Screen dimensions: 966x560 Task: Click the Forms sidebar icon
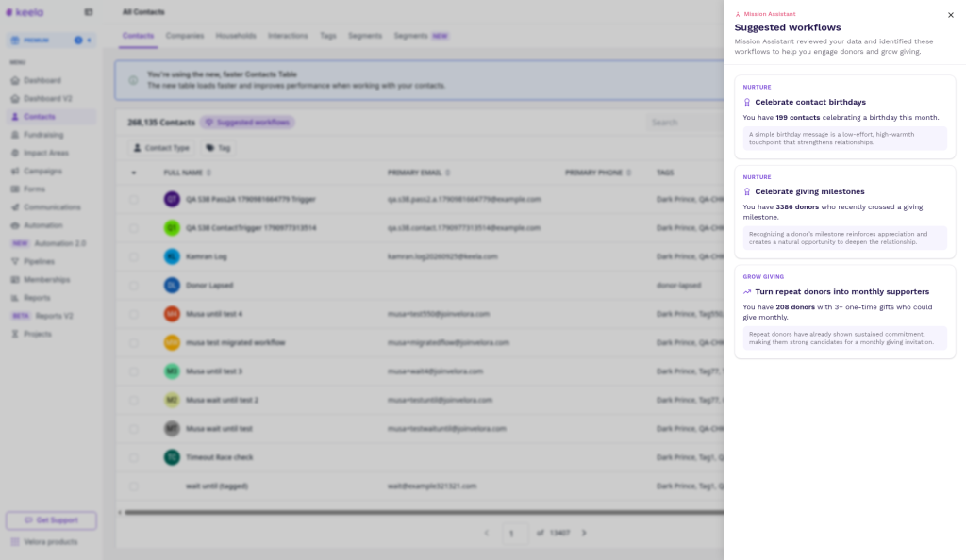[x=15, y=189]
